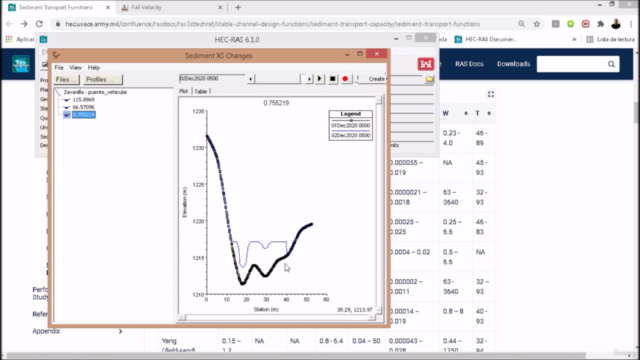Play the sediment animation
640x360 pixels.
[320, 79]
